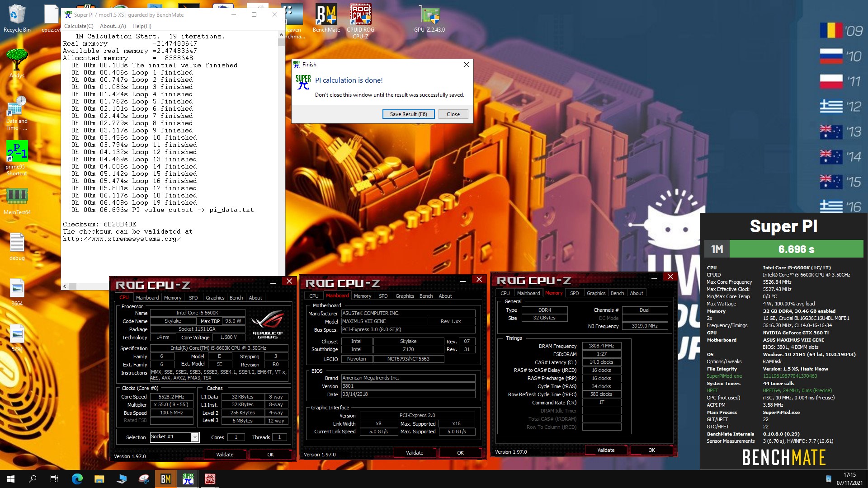This screenshot has height=488, width=868.
Task: Select the 3664 image file icon
Action: tap(17, 292)
